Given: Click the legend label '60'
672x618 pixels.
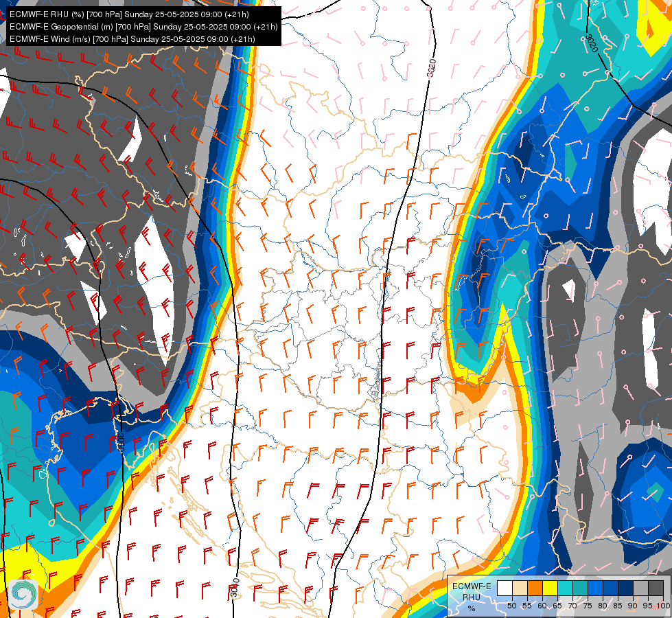Looking at the screenshot, I should (x=542, y=606).
